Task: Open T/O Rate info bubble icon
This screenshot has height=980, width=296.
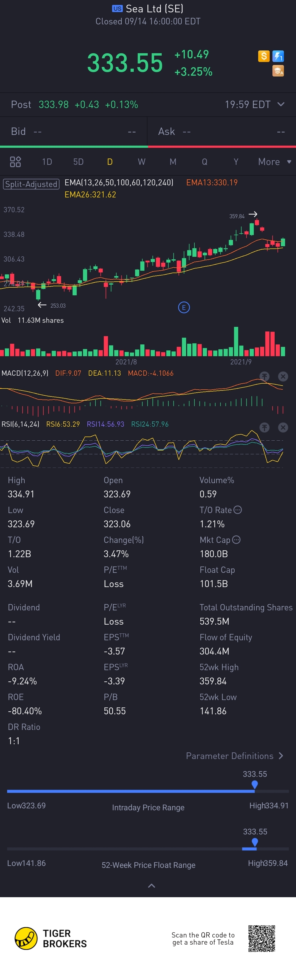Action: point(237,510)
